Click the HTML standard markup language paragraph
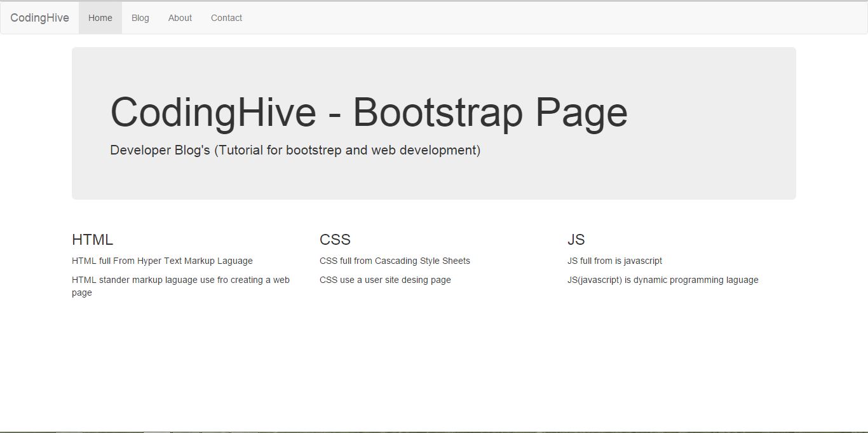This screenshot has width=868, height=433. point(180,286)
